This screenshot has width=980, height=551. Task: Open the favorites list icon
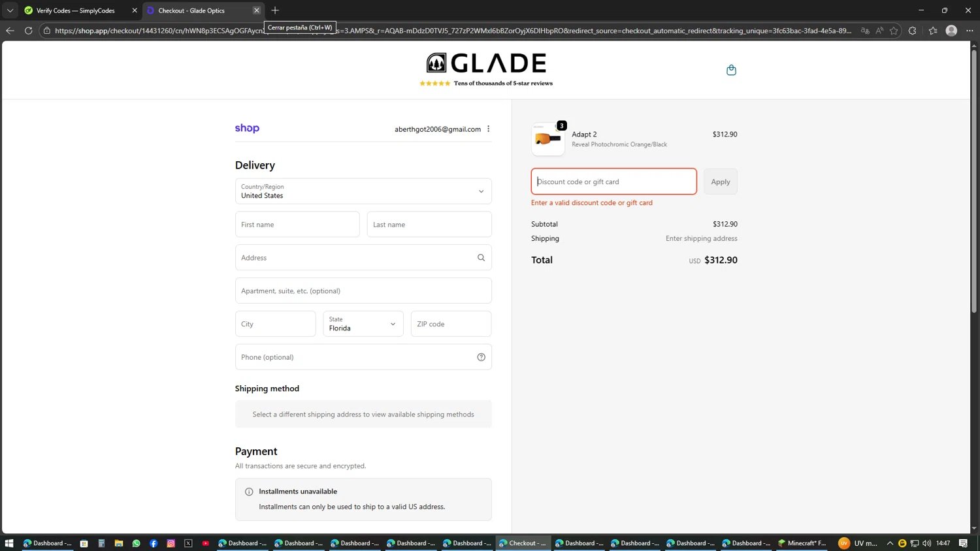[933, 31]
